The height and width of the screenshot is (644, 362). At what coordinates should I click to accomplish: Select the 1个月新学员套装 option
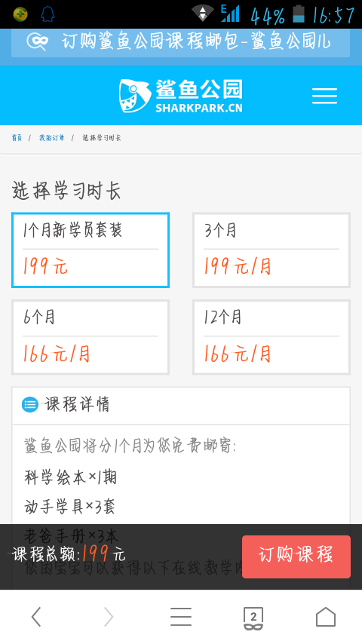(90, 250)
